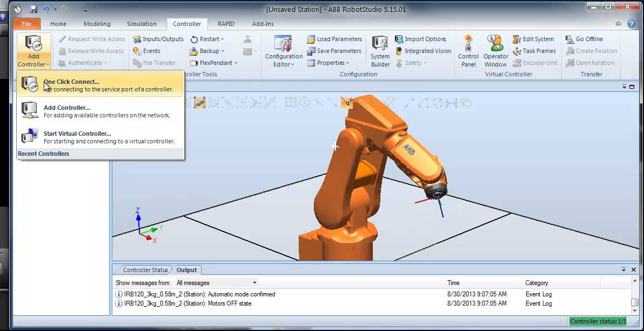Image resolution: width=644 pixels, height=331 pixels.
Task: Close the Output panel
Action: pyautogui.click(x=634, y=270)
